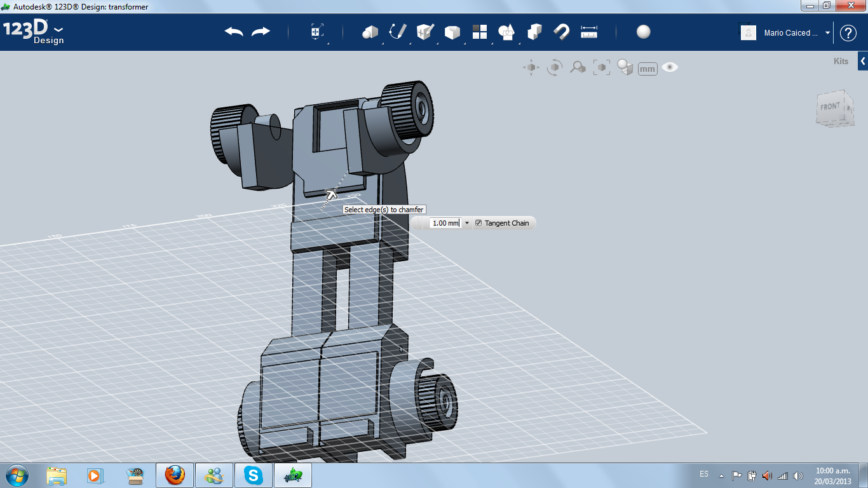Open Windows Live Messenger from taskbar

pyautogui.click(x=214, y=475)
